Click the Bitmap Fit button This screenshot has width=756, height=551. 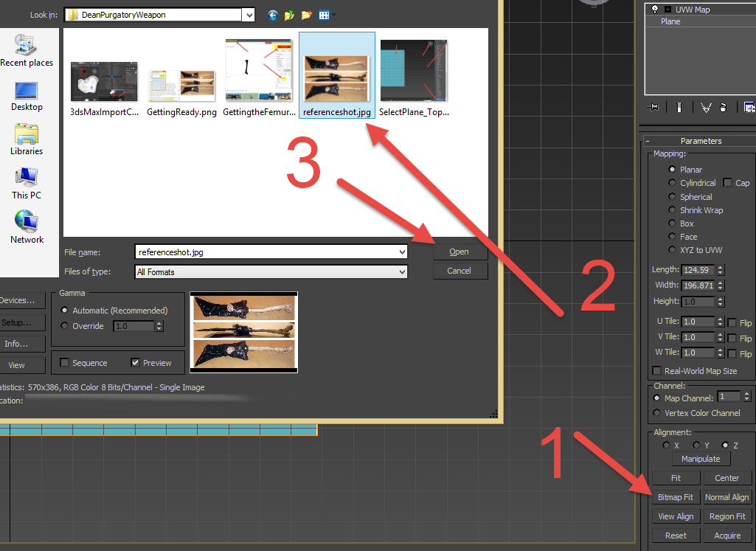[676, 497]
